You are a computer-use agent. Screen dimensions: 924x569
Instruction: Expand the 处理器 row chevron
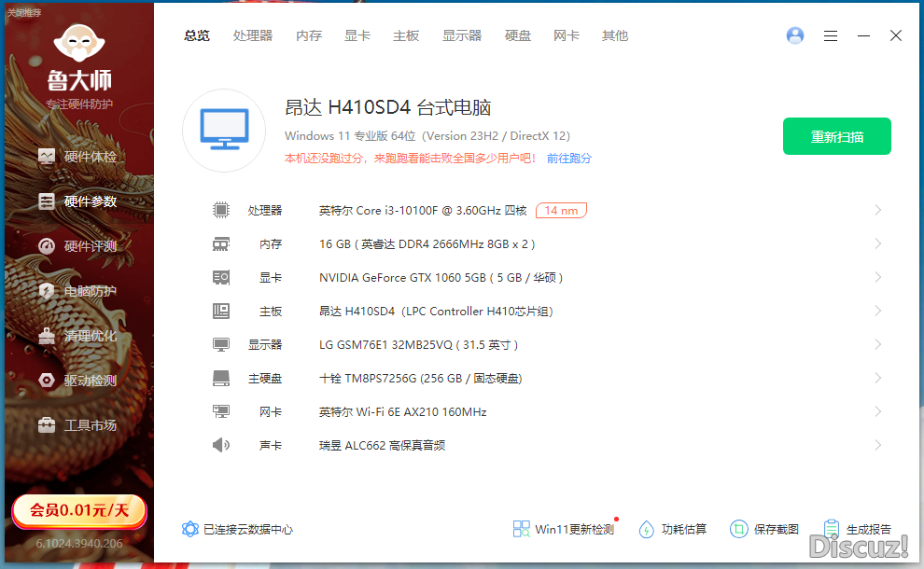[878, 210]
